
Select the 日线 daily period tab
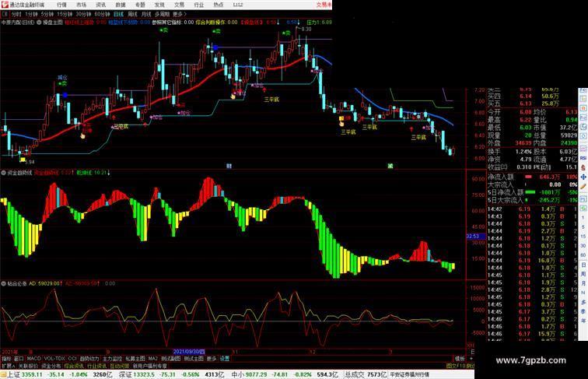point(118,14)
